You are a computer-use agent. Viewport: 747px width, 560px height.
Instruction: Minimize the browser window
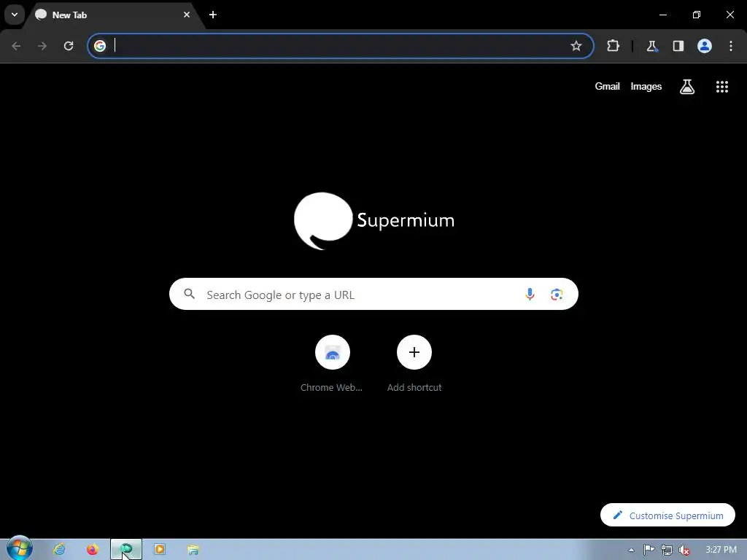[x=662, y=15]
